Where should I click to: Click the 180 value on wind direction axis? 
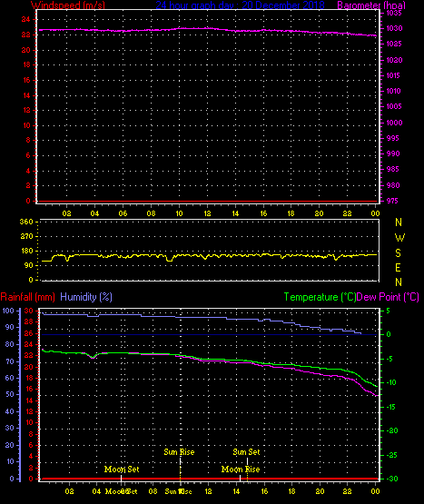pyautogui.click(x=26, y=251)
